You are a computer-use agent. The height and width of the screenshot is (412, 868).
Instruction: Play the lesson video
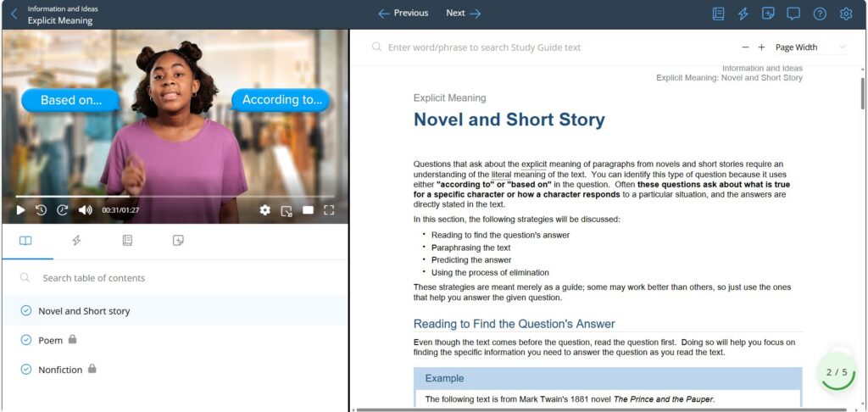(20, 210)
